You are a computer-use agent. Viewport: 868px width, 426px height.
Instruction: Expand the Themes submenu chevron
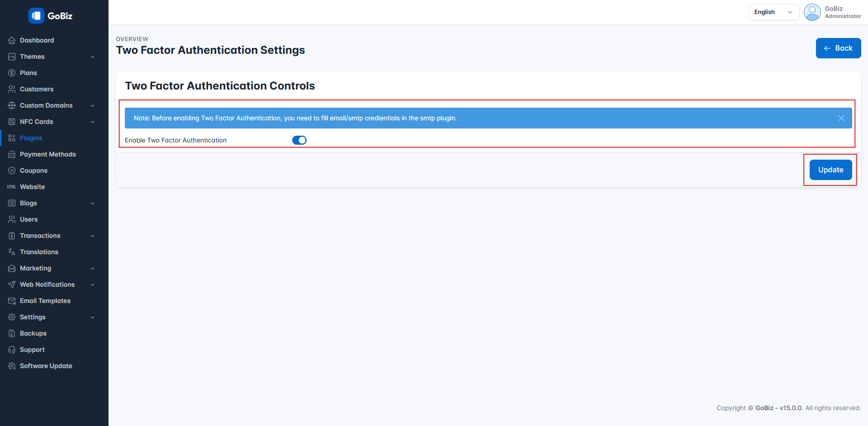92,57
